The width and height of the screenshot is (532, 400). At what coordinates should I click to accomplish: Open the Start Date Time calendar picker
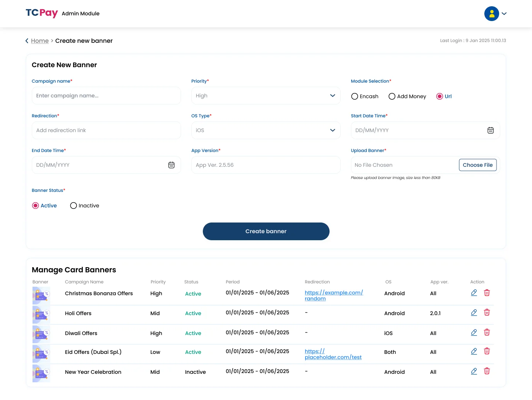coord(491,130)
